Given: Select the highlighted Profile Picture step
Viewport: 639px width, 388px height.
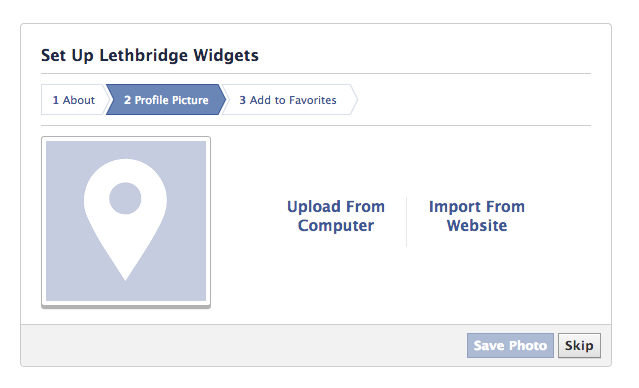Looking at the screenshot, I should click(166, 100).
